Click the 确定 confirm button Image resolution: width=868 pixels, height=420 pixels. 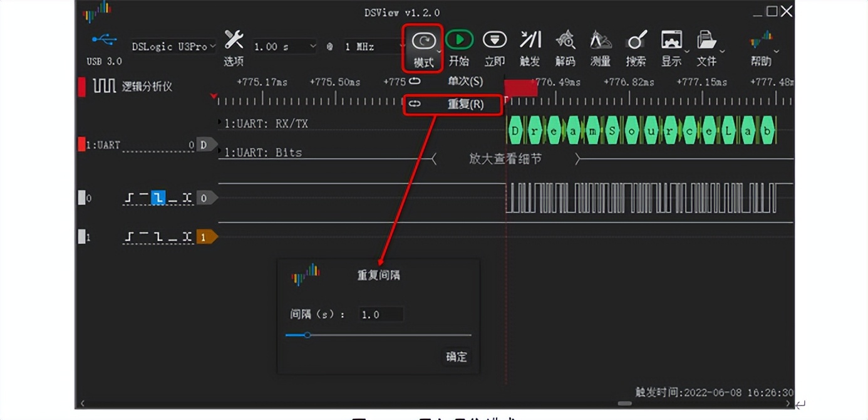click(x=456, y=357)
